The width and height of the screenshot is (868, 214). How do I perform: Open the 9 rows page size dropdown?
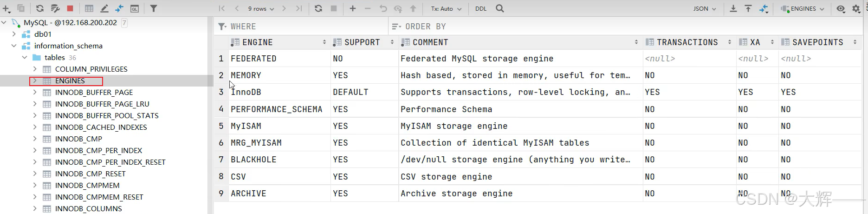[261, 9]
